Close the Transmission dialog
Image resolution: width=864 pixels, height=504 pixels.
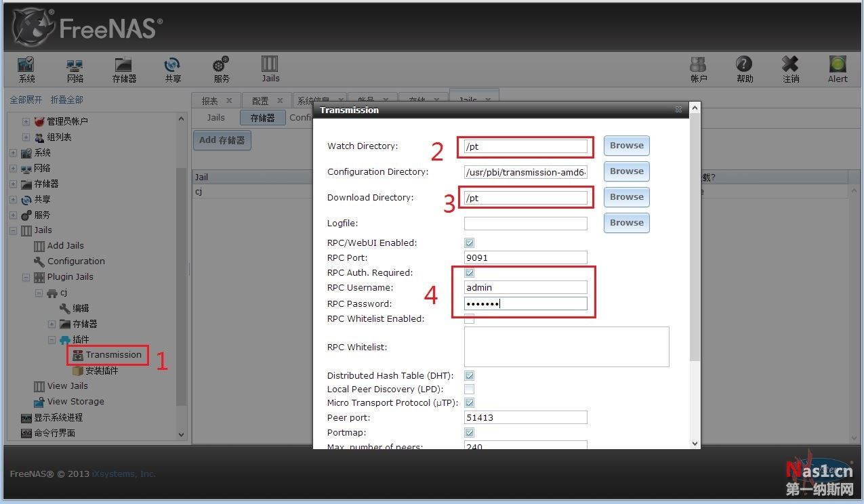click(x=678, y=110)
